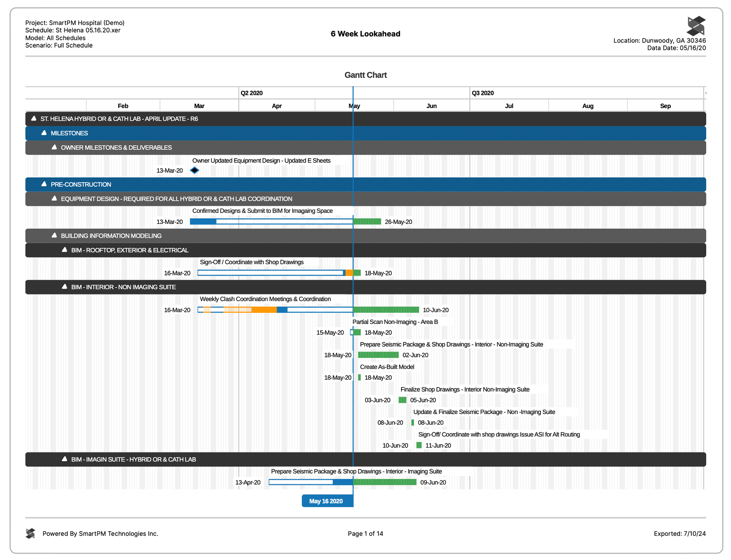Image resolution: width=731 pixels, height=560 pixels.
Task: Click the collapse triangle on the PRE-CONSTRUCTION header
Action: (x=44, y=185)
